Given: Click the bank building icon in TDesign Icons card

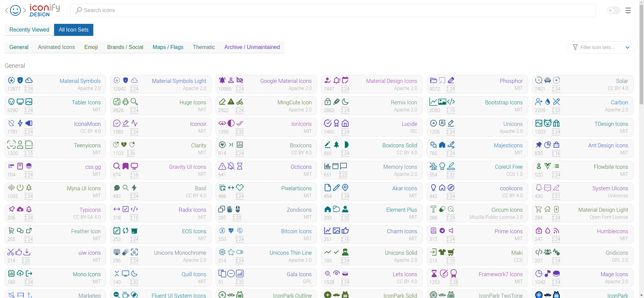Looking at the screenshot, I should (x=556, y=123).
